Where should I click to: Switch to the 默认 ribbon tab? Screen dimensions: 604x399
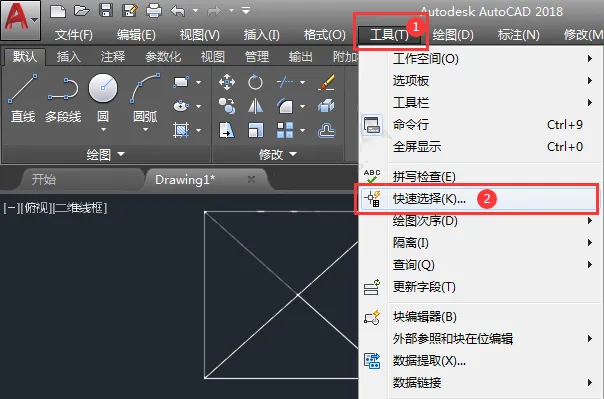[25, 57]
